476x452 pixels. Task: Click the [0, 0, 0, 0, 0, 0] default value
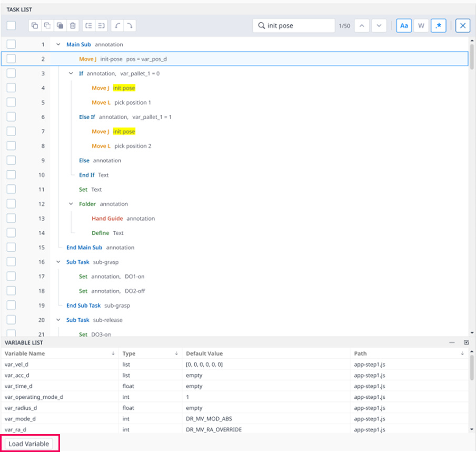[204, 364]
